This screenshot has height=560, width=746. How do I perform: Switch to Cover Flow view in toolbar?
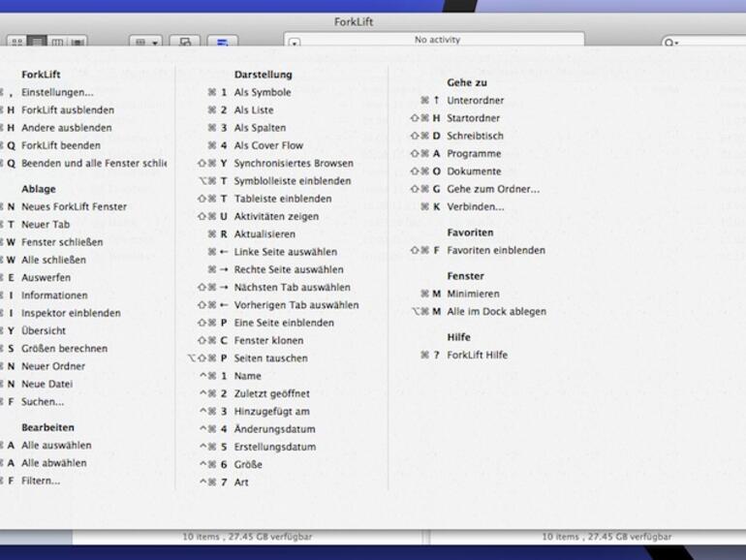pyautogui.click(x=78, y=42)
